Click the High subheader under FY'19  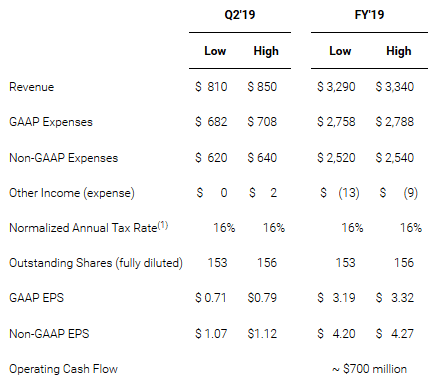click(399, 51)
